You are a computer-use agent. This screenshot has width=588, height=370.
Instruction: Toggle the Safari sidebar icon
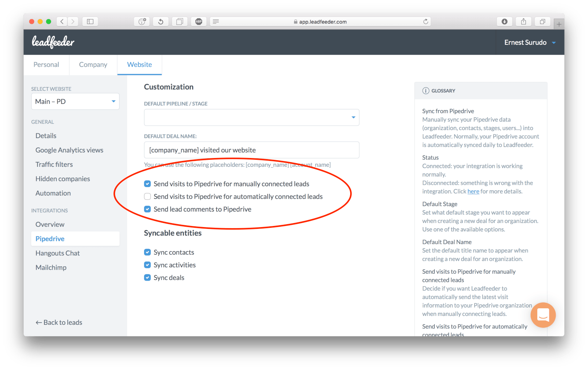[x=90, y=21]
